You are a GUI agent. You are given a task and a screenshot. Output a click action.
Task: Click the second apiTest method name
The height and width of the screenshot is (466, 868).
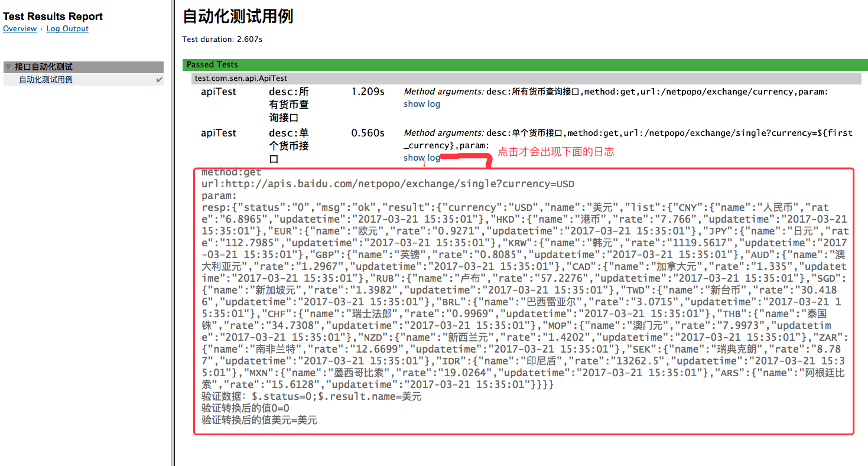[x=218, y=133]
